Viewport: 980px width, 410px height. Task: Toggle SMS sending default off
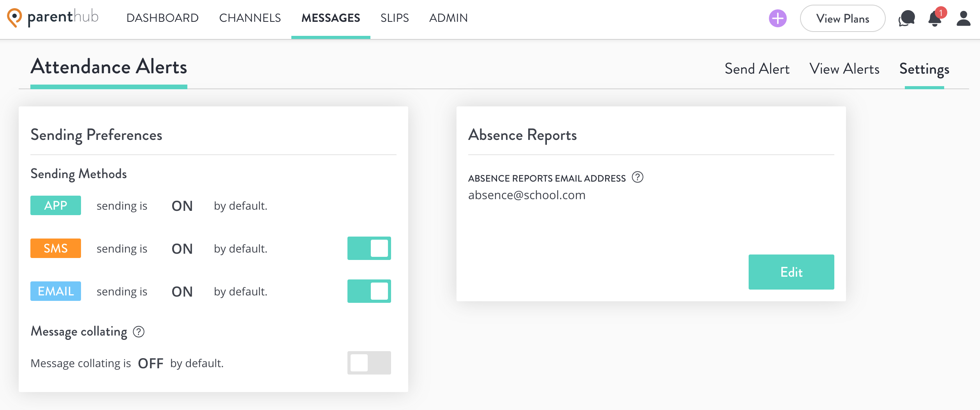pos(369,248)
